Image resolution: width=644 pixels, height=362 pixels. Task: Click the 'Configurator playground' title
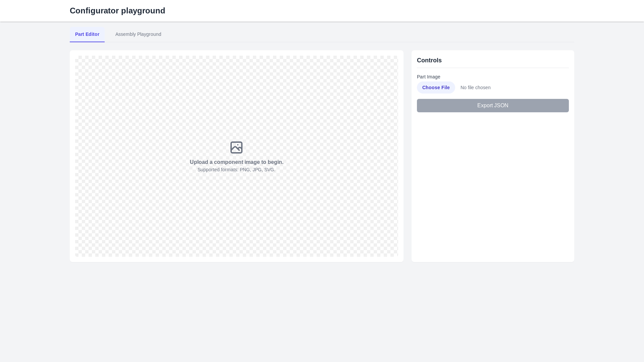(117, 11)
